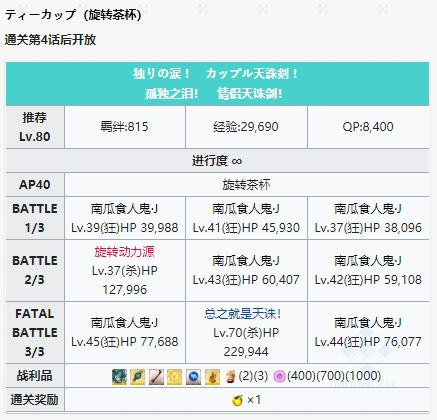Select the BATTLE 1/3 label
The height and width of the screenshot is (420, 437).
35,218
